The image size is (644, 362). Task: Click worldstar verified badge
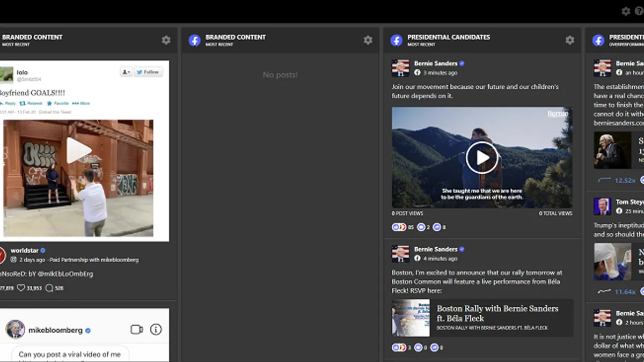pyautogui.click(x=43, y=250)
